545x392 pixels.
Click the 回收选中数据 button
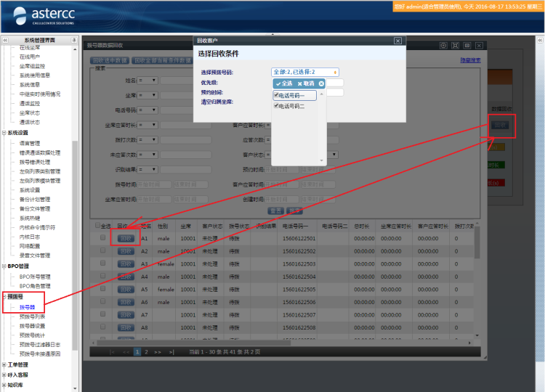click(x=111, y=60)
